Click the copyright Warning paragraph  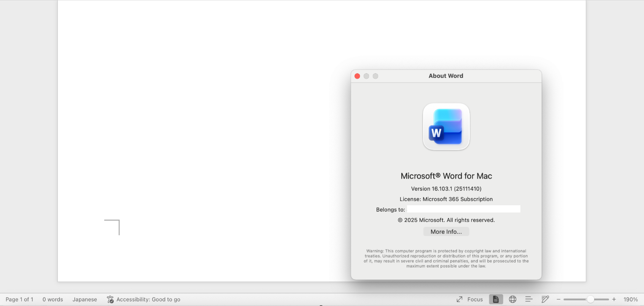point(446,258)
